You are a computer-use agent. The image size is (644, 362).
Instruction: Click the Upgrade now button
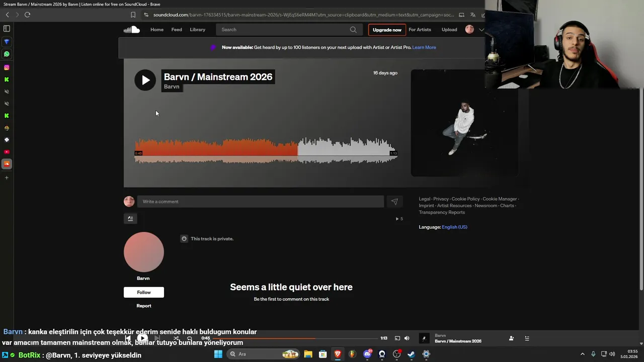[x=387, y=30]
